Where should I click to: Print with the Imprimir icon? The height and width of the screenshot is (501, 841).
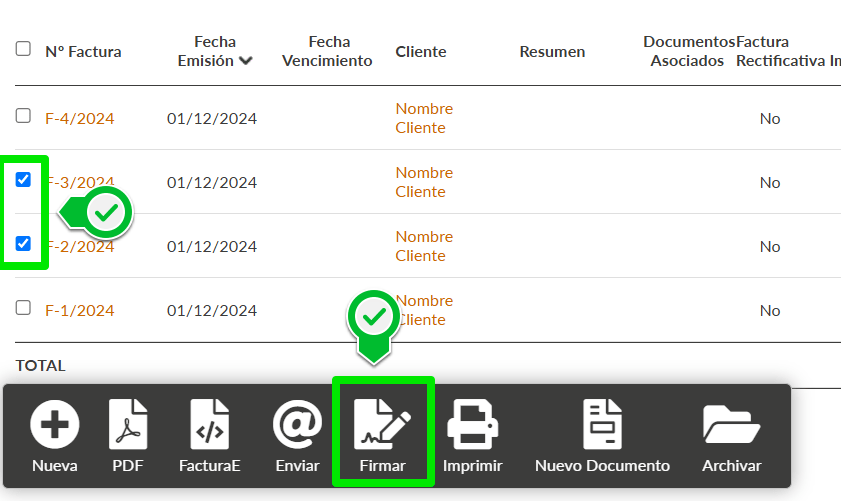pyautogui.click(x=473, y=424)
